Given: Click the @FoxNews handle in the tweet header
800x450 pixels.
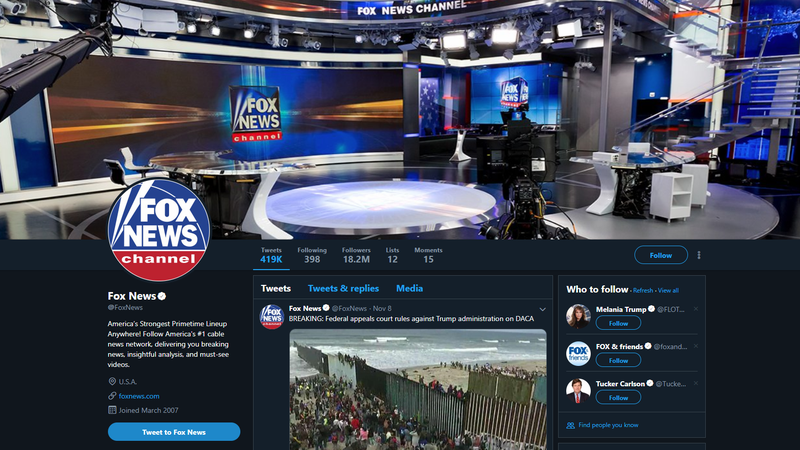Looking at the screenshot, I should (x=349, y=308).
